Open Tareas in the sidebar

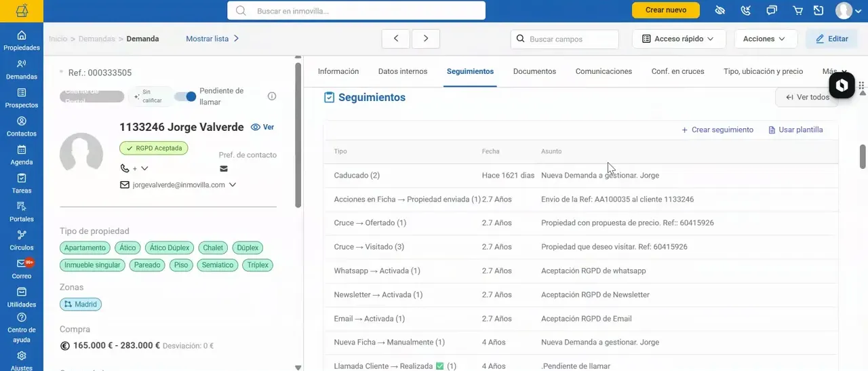(x=22, y=183)
